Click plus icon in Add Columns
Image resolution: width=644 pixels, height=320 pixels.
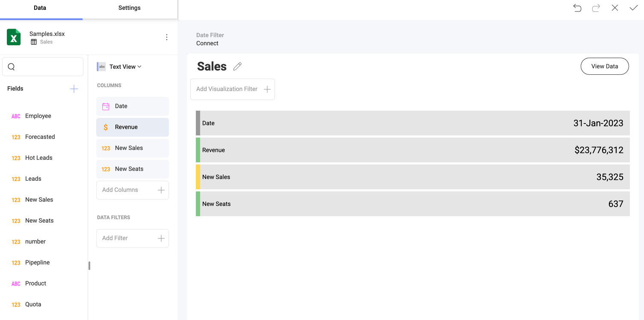161,190
